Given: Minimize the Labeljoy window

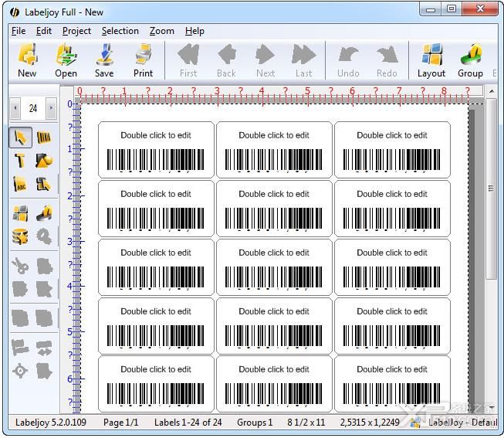Looking at the screenshot, I should [x=431, y=9].
